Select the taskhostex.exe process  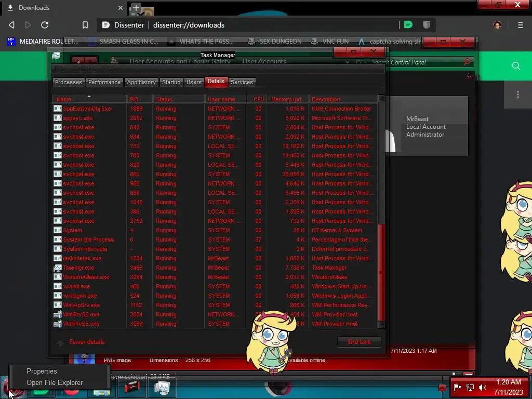pos(215,258)
